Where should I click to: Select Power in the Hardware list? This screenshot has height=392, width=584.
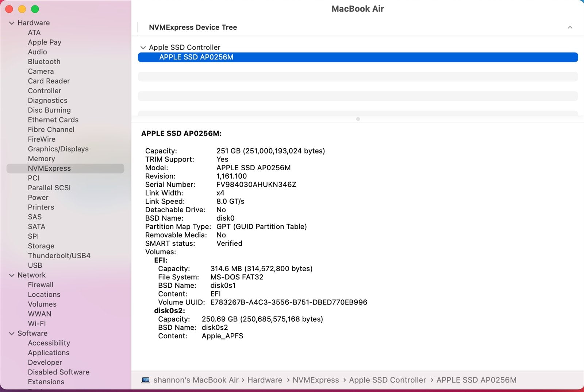pyautogui.click(x=38, y=197)
